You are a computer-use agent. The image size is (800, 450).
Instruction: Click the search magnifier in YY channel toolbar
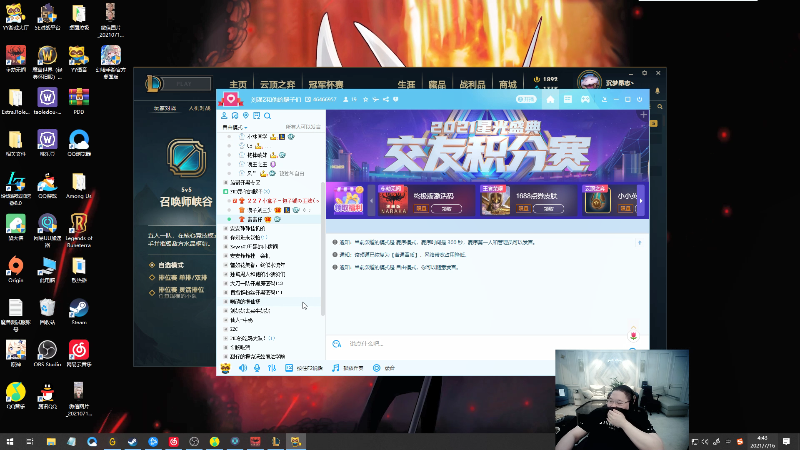pyautogui.click(x=267, y=116)
